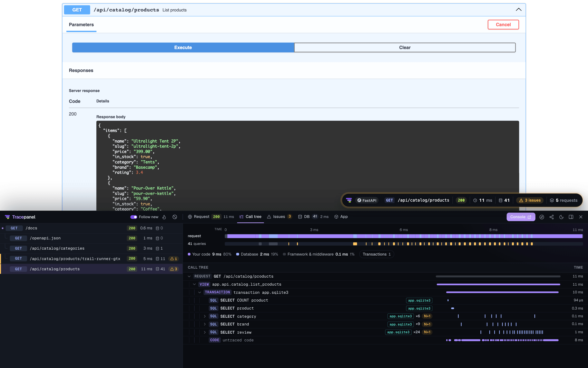This screenshot has width=588, height=368.
Task: Click the 41 queries timeline strip
Action: [404, 244]
